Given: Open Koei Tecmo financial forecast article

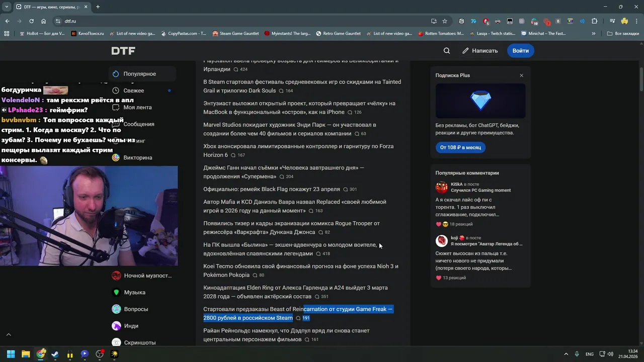Looking at the screenshot, I should (301, 270).
